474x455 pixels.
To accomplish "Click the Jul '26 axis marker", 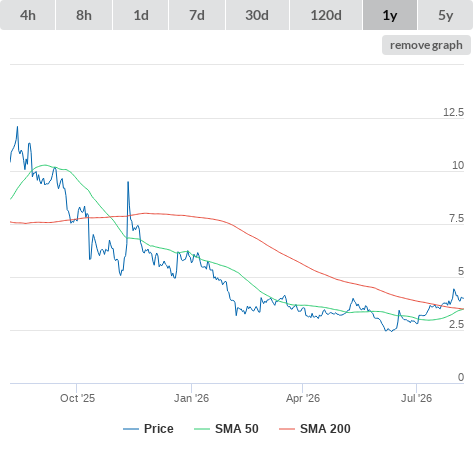I will click(x=416, y=398).
